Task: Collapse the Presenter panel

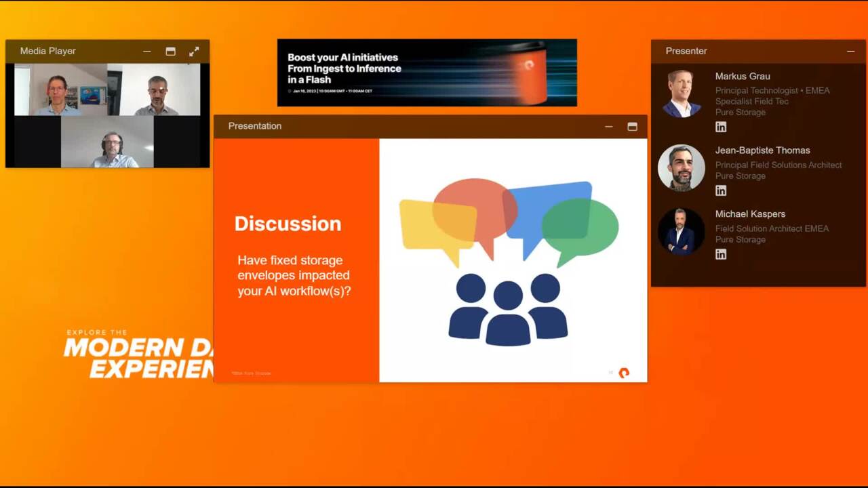Action: click(x=850, y=52)
